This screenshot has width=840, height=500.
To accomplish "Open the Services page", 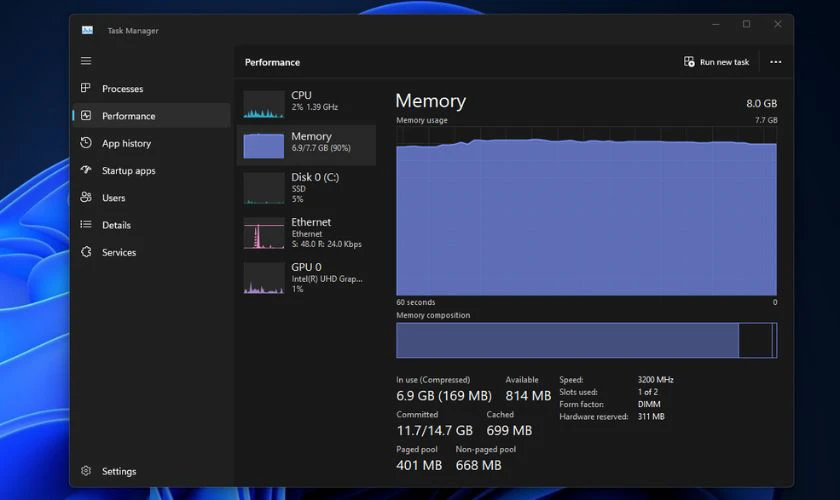I will pyautogui.click(x=119, y=252).
